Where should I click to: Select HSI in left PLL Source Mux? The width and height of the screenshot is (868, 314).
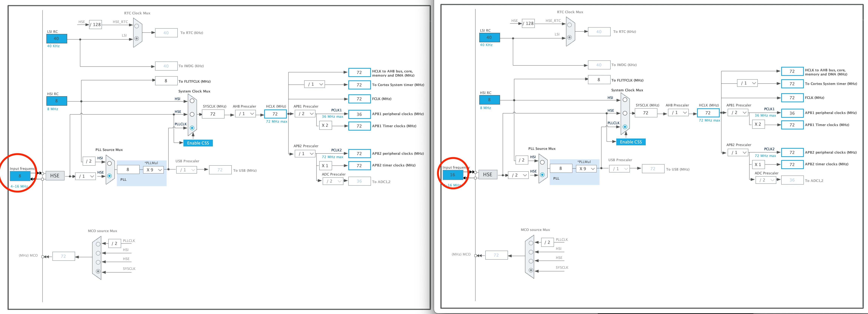109,163
